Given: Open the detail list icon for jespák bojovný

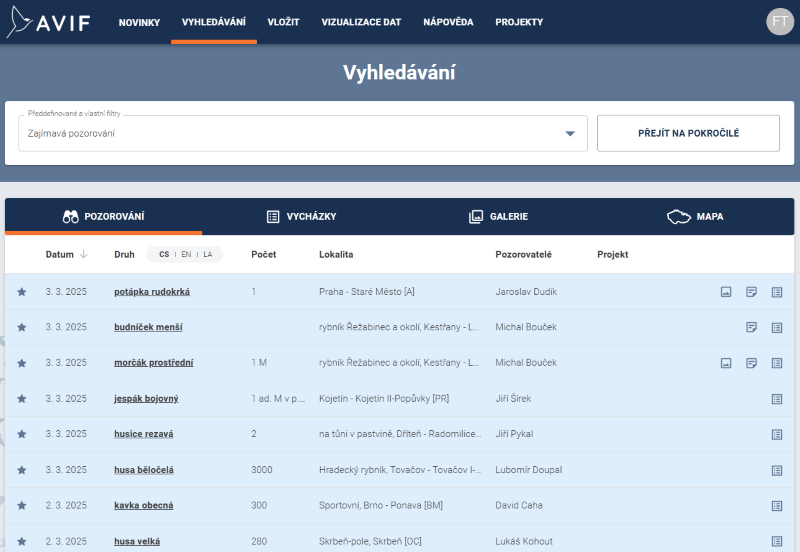Looking at the screenshot, I should pos(777,399).
